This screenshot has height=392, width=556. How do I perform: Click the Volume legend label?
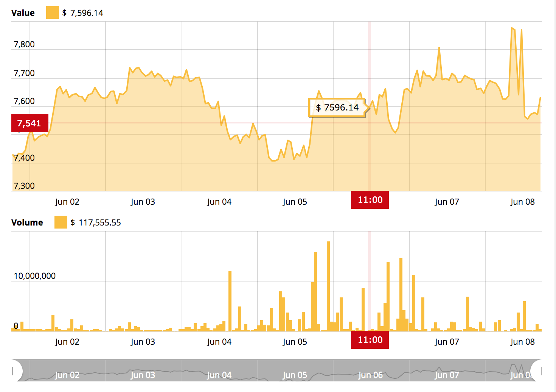pos(27,222)
